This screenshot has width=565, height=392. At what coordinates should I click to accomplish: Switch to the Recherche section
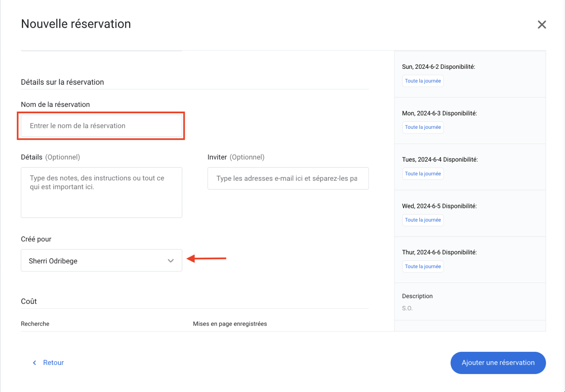point(35,324)
